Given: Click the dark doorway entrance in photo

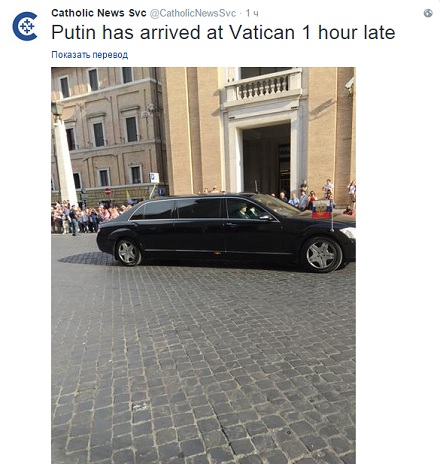Looking at the screenshot, I should [266, 159].
